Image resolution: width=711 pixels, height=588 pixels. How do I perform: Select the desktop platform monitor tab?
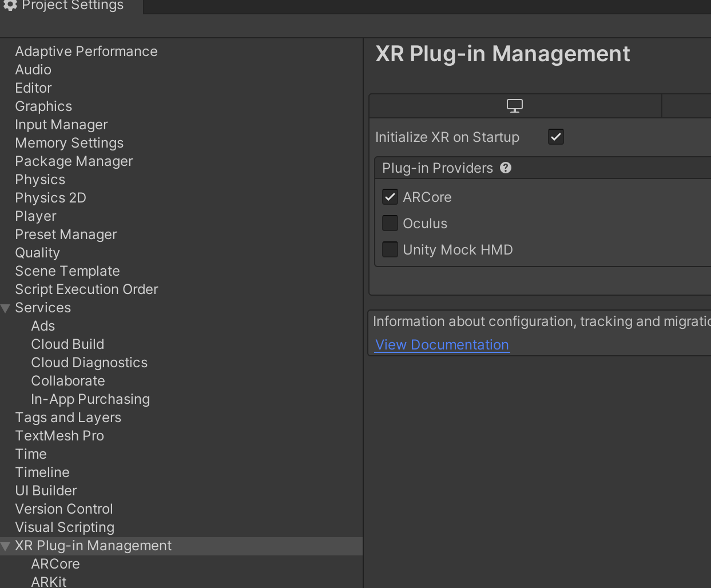(515, 106)
